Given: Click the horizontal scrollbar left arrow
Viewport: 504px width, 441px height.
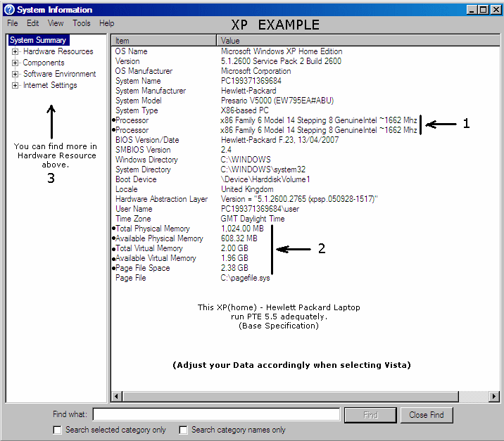Looking at the screenshot, I should [117, 396].
